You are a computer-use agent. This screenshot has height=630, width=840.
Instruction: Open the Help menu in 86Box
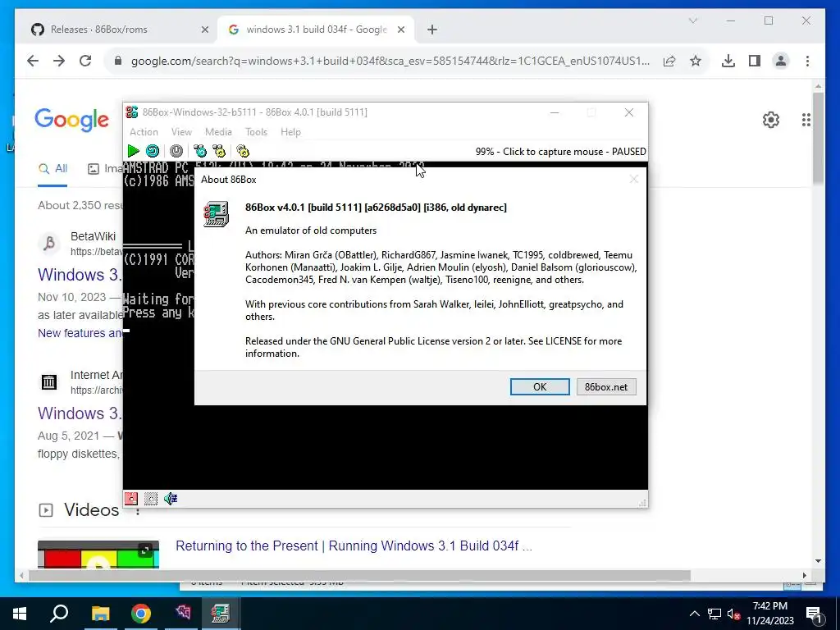click(291, 132)
